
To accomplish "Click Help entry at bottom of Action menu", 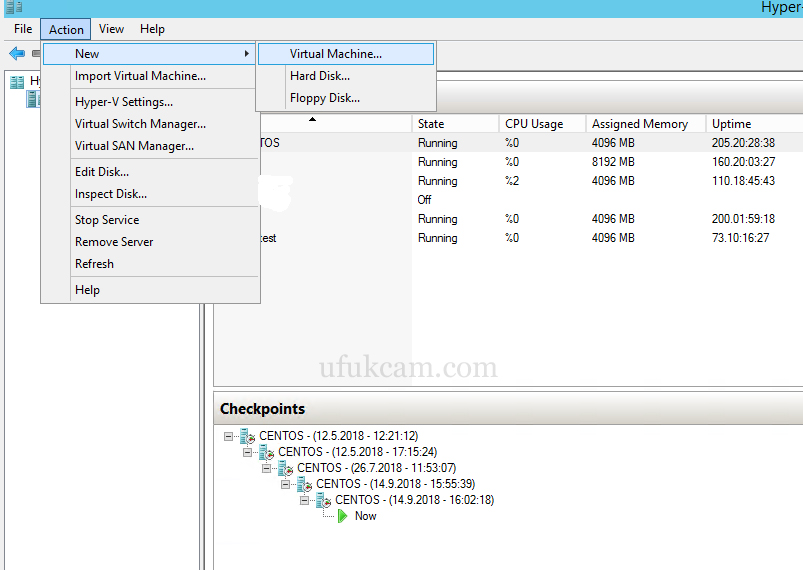I will pos(151,290).
